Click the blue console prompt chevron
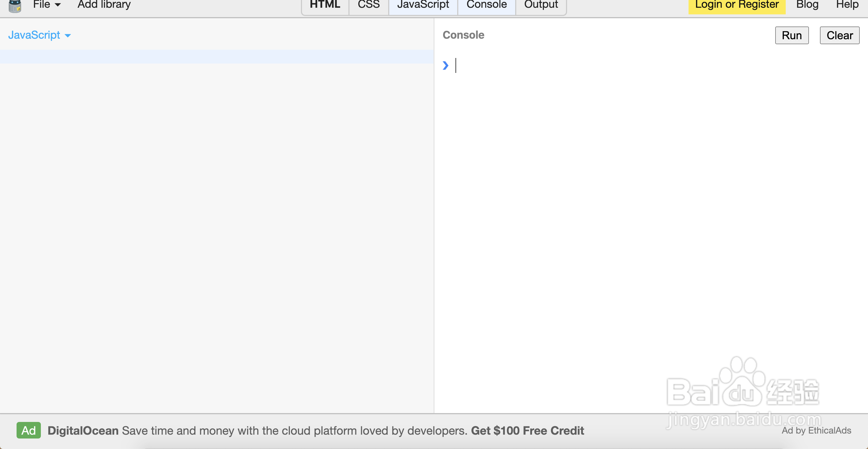 (x=445, y=65)
